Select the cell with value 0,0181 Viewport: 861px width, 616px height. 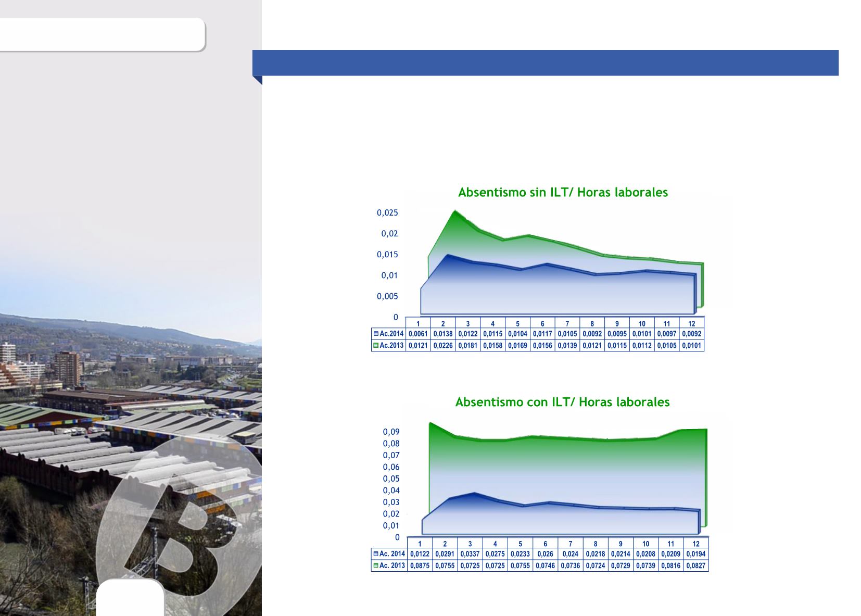pos(468,345)
